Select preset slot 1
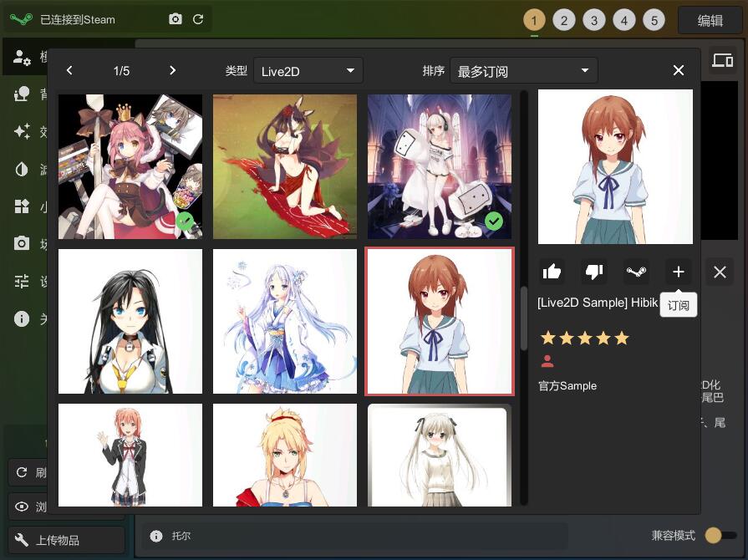Screen dimensions: 748x560 [534, 20]
